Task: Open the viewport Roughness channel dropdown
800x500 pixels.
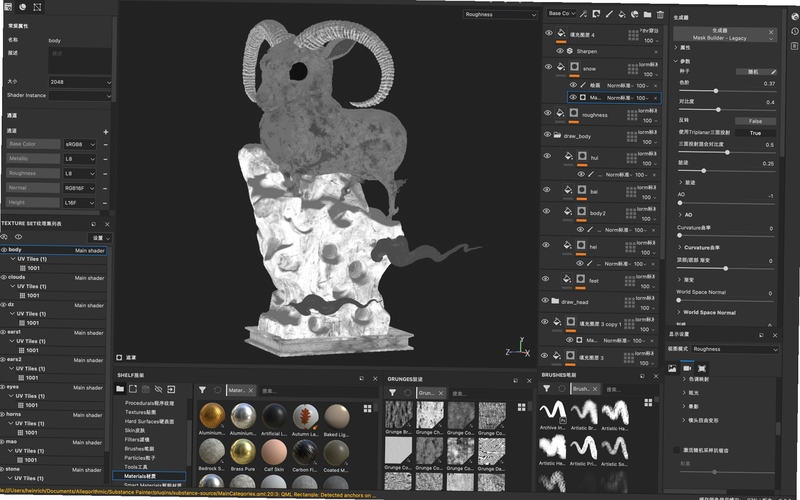Action: coord(500,14)
